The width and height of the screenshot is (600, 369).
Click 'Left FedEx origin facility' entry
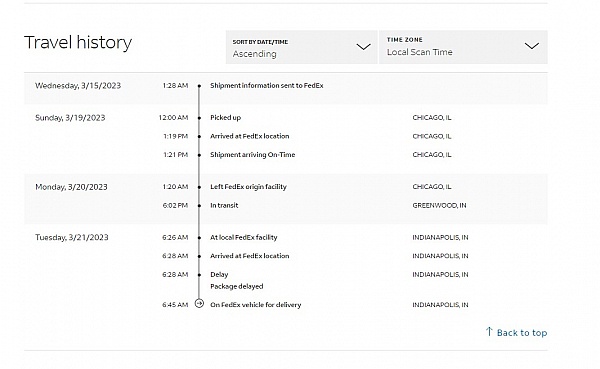coord(248,187)
